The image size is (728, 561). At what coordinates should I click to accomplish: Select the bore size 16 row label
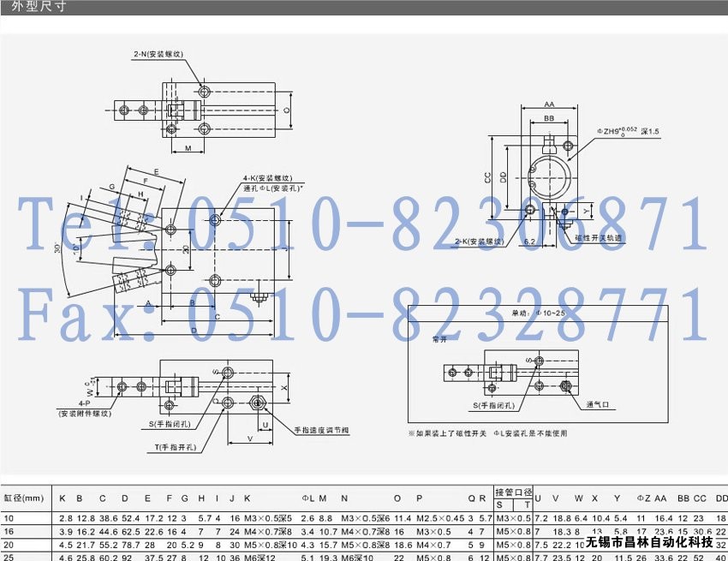pyautogui.click(x=9, y=531)
